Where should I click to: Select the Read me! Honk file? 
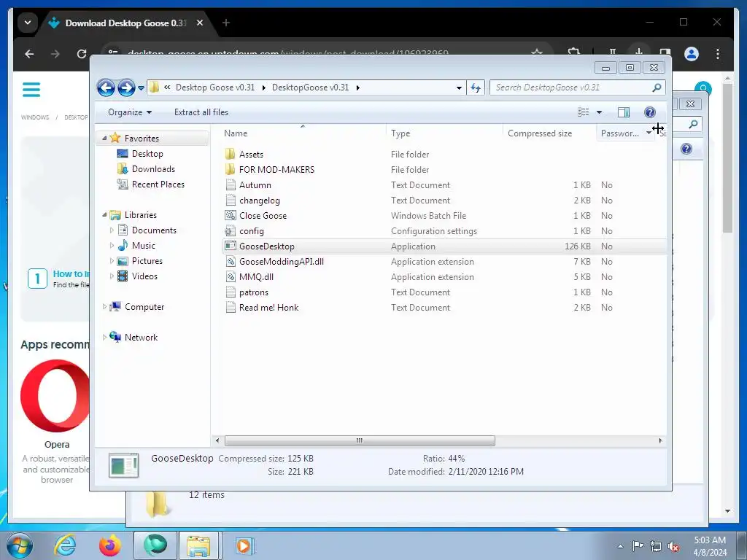(268, 308)
